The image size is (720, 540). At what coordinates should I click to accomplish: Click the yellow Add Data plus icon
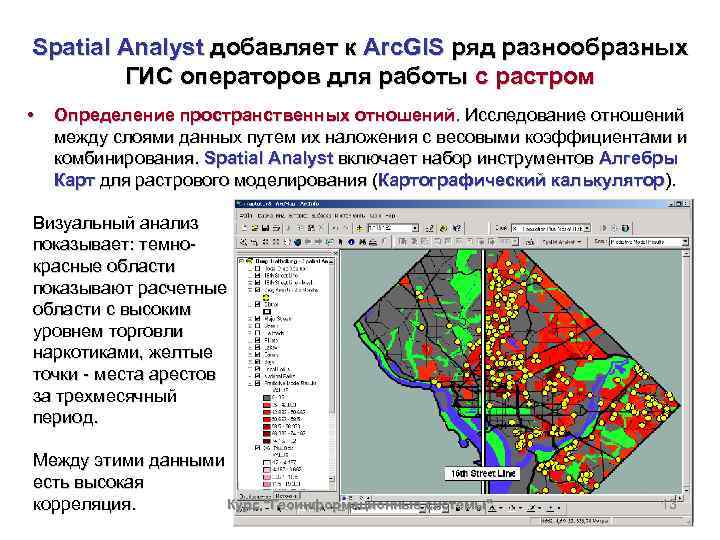tap(360, 228)
